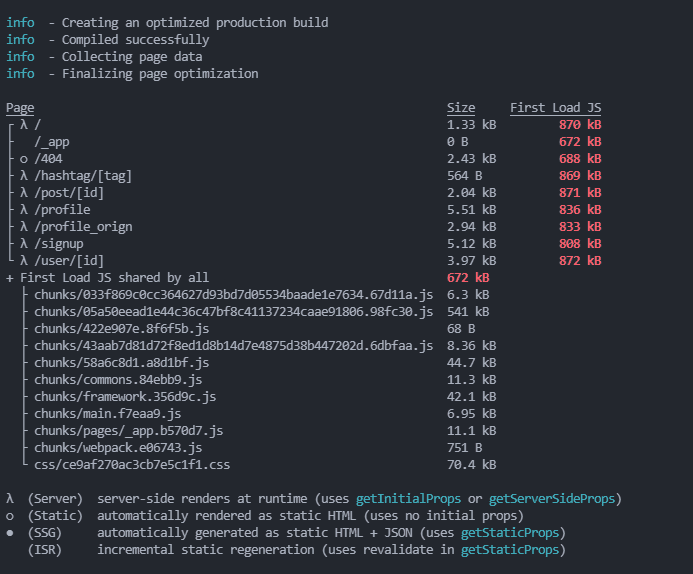Select the /post/[id] route row

[x=304, y=193]
